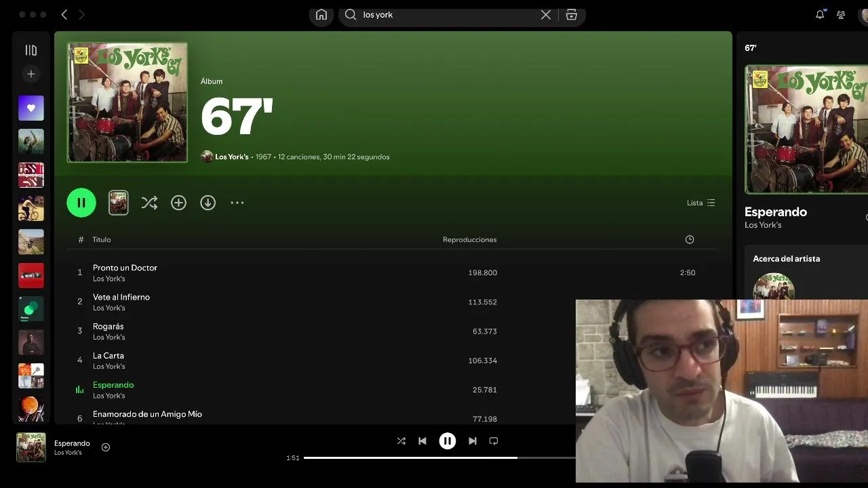868x488 pixels.
Task: Click the bottom bar Esperando track title
Action: 72,443
